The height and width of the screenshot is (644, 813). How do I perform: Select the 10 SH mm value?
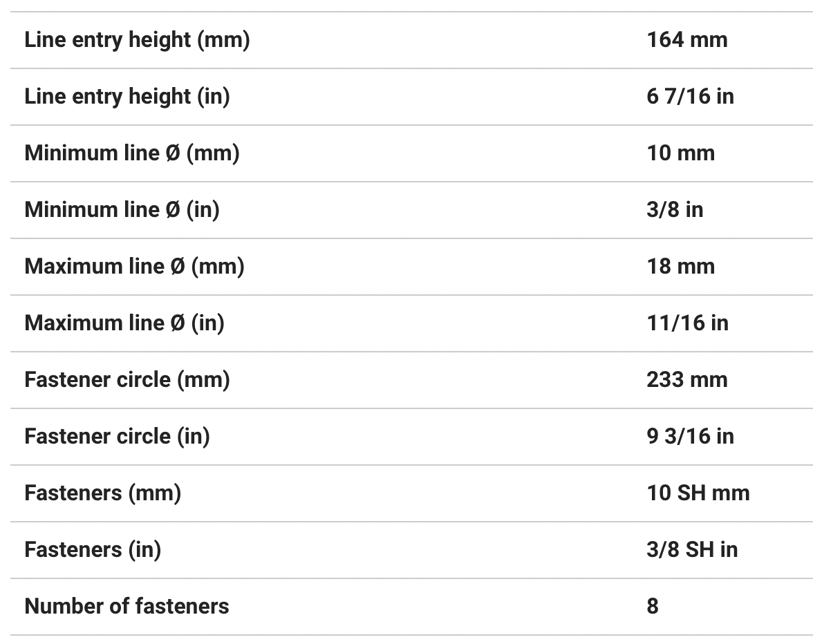698,493
